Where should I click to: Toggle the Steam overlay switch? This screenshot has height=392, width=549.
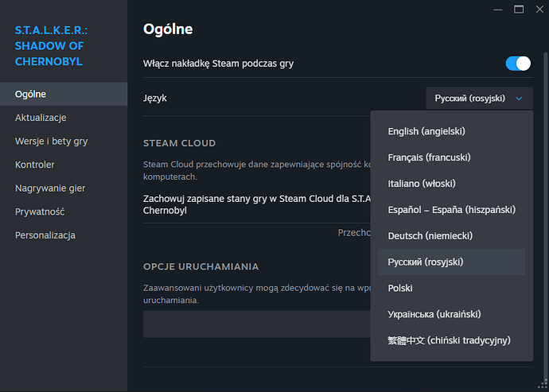[517, 63]
